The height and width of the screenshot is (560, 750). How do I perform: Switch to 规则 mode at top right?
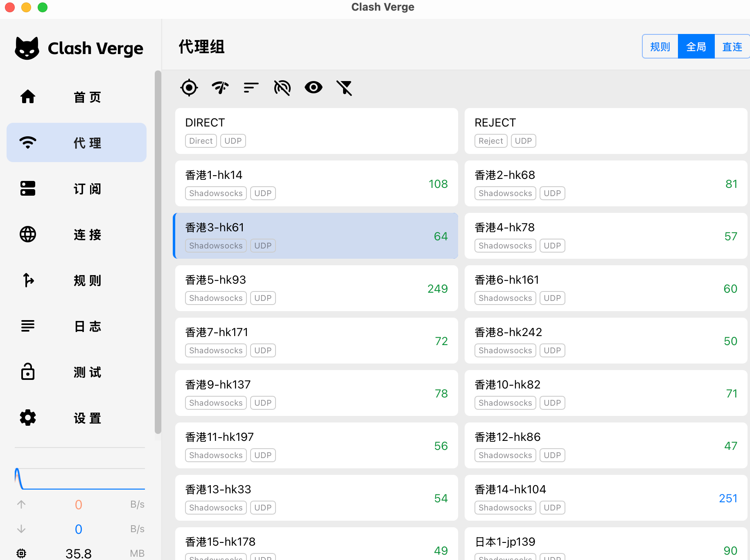[x=660, y=47]
